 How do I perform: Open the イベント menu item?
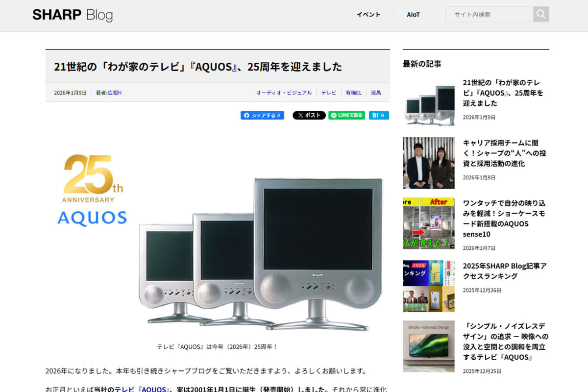tap(368, 15)
